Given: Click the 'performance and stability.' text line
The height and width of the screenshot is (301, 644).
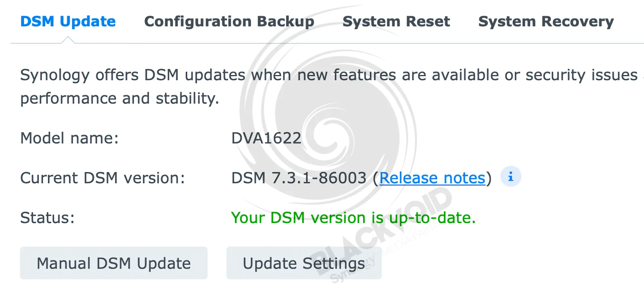Looking at the screenshot, I should tap(119, 98).
